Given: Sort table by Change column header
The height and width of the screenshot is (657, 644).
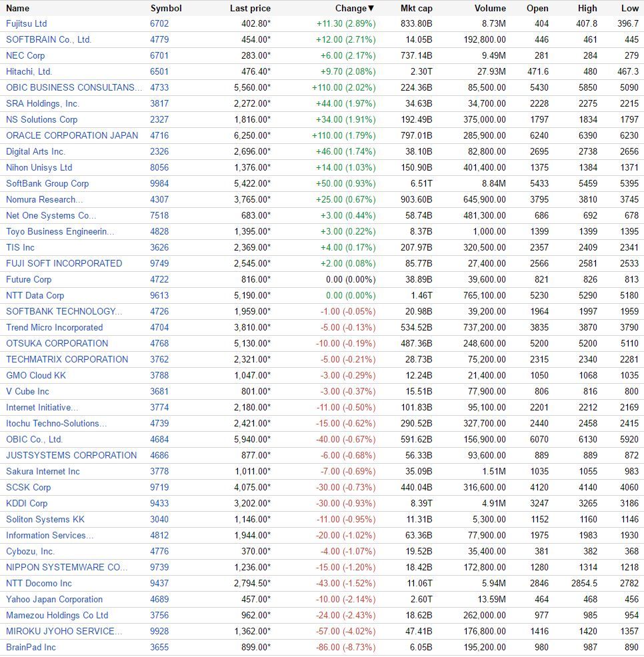Looking at the screenshot, I should tap(354, 9).
